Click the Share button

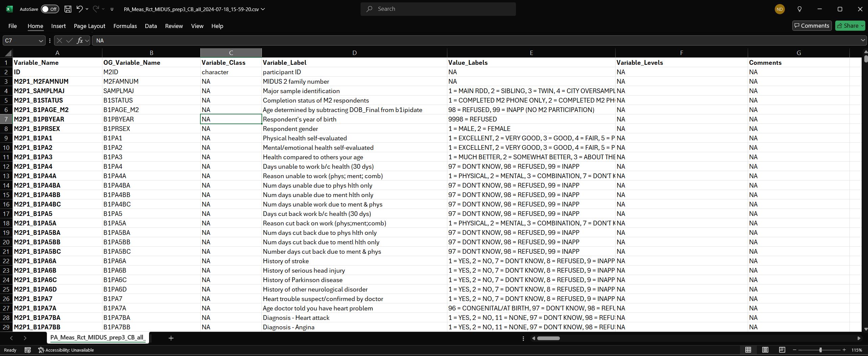coord(849,25)
